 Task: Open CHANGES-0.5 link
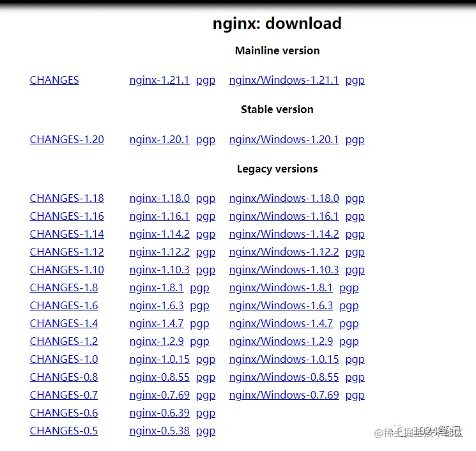pos(64,431)
